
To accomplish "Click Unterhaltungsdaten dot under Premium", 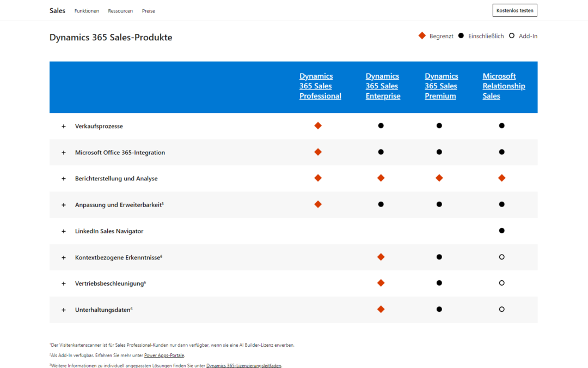I will pos(439,309).
